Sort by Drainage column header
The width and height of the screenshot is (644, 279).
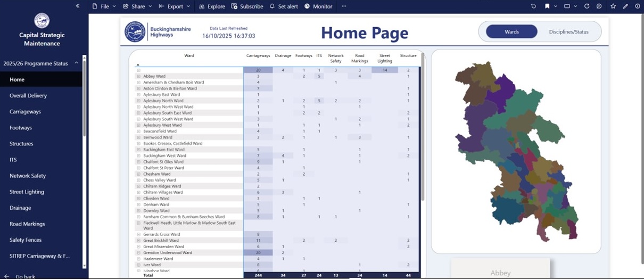(283, 55)
